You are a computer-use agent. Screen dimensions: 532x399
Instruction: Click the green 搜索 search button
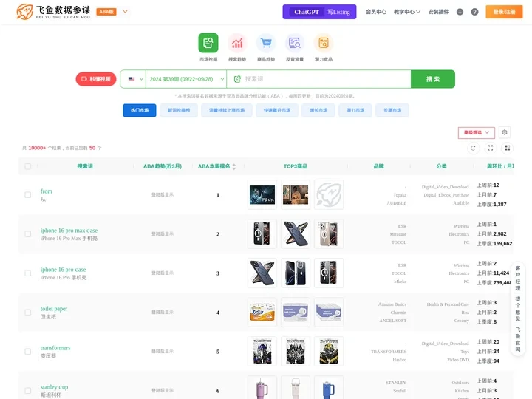click(433, 79)
